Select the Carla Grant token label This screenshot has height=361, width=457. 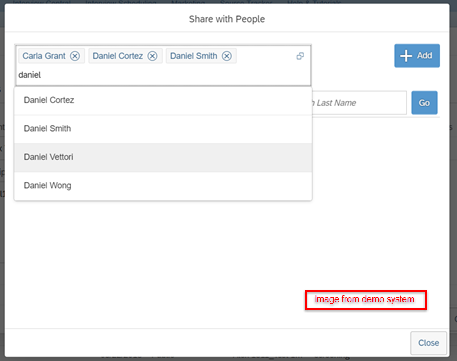(x=44, y=56)
